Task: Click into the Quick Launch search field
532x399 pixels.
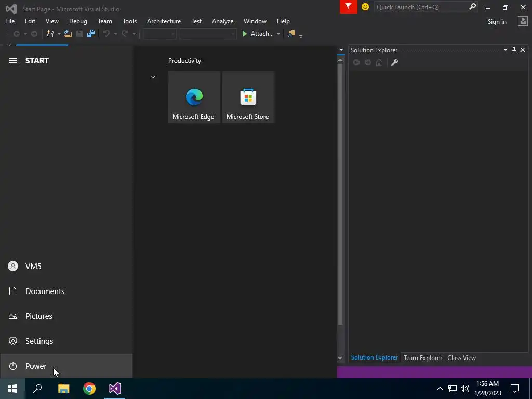Action: pos(421,7)
